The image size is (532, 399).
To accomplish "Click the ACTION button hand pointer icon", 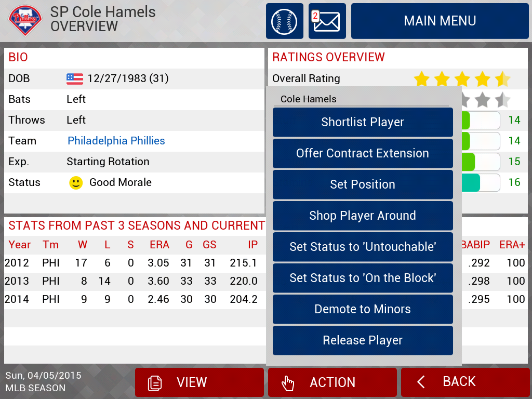I will (x=288, y=383).
